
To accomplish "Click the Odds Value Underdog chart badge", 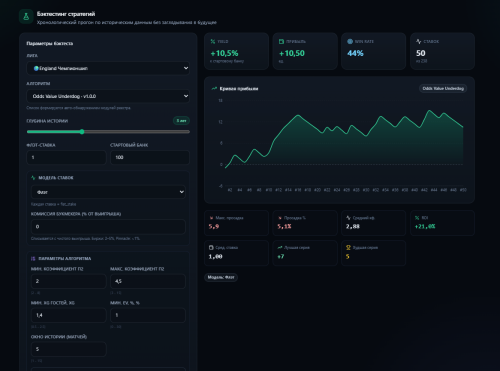I will click(x=443, y=88).
